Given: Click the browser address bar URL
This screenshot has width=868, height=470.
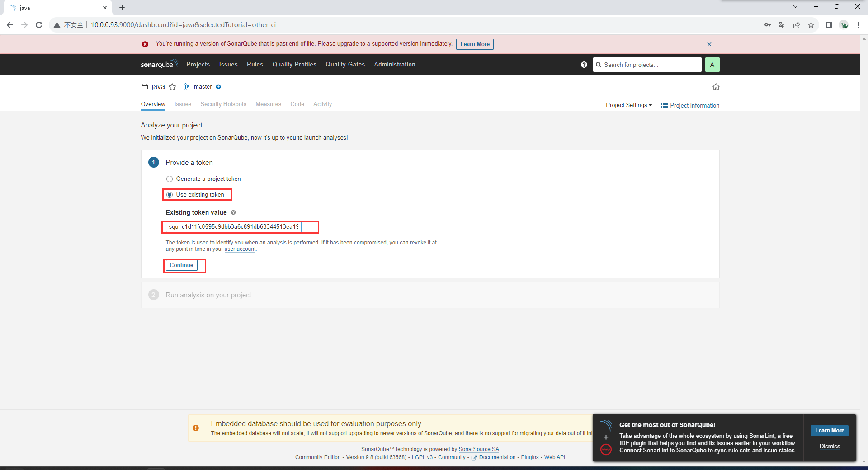Looking at the screenshot, I should pyautogui.click(x=183, y=25).
